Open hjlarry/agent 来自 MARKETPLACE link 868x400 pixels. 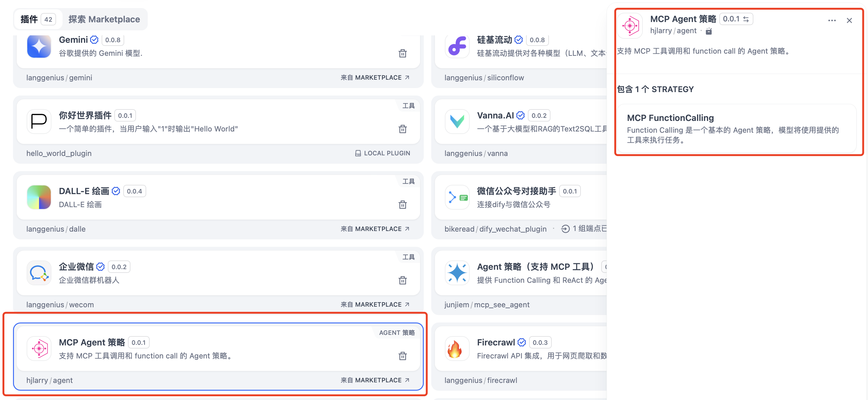375,380
